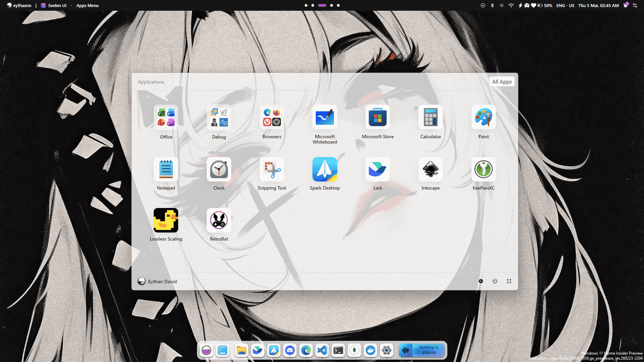Open KeePassXC password manager

click(483, 169)
